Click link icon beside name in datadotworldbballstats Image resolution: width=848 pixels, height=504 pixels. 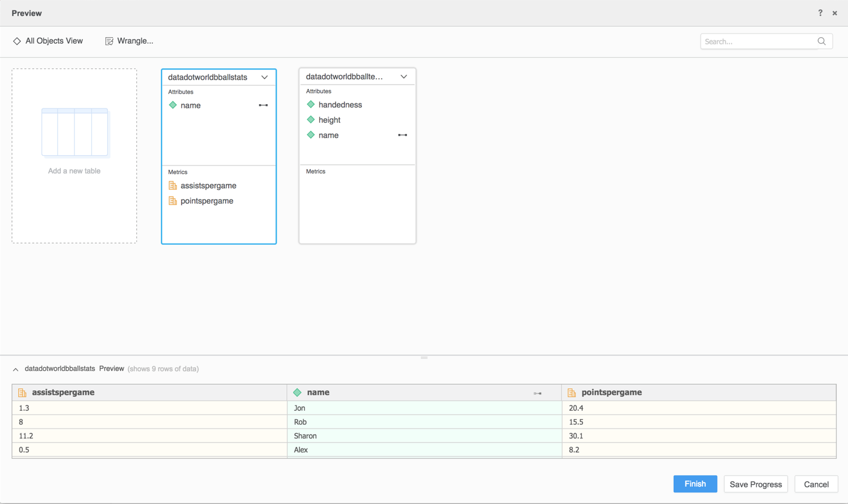click(x=263, y=105)
